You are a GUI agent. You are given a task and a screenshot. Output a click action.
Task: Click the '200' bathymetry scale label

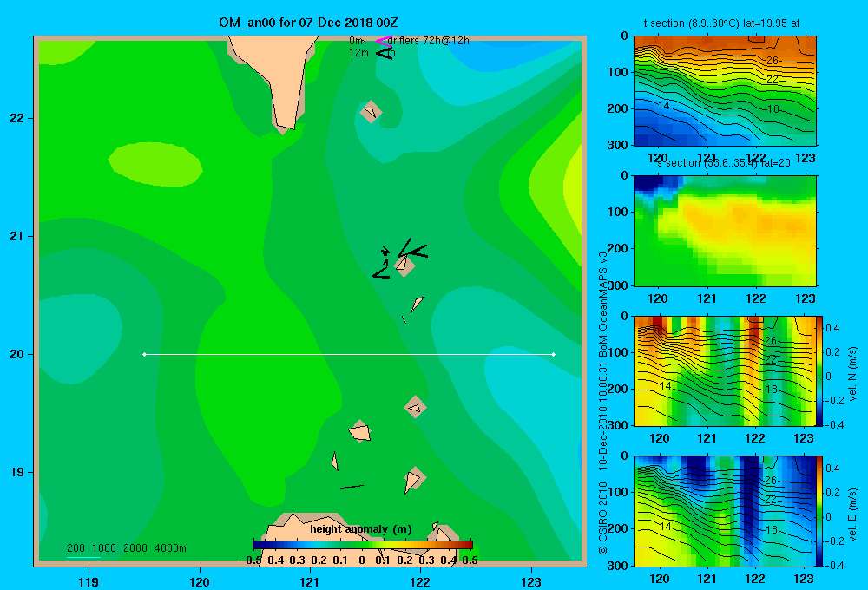(x=76, y=548)
